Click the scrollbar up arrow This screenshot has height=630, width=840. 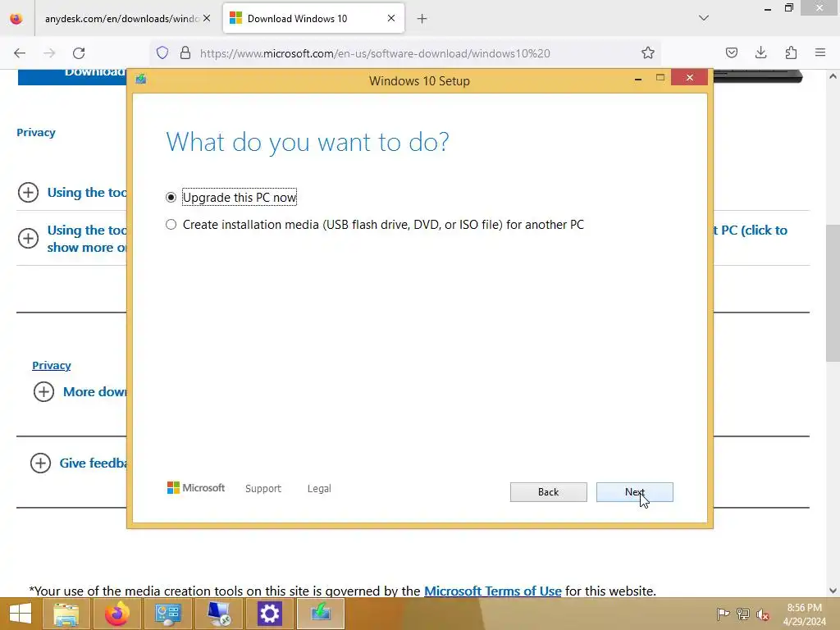coord(833,76)
